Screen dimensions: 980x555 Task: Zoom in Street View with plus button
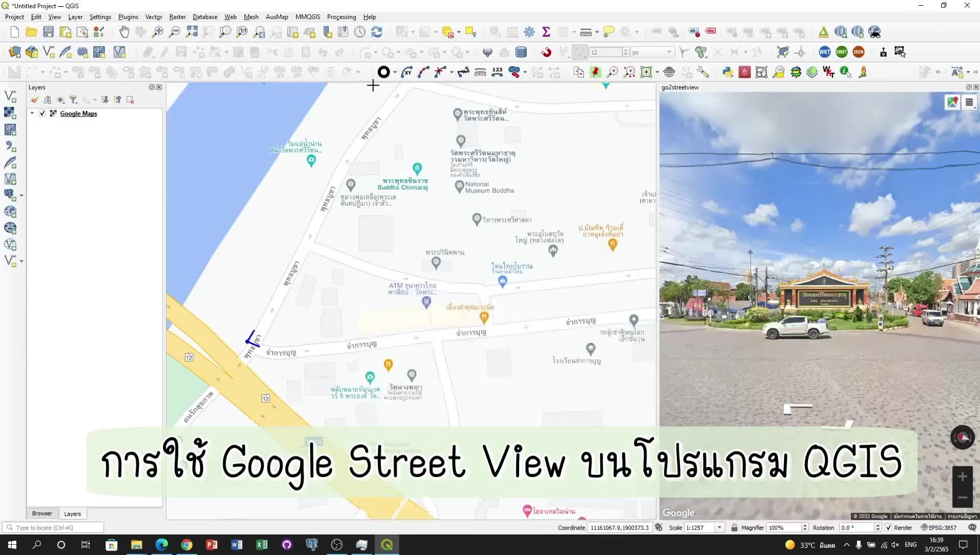[x=962, y=476]
